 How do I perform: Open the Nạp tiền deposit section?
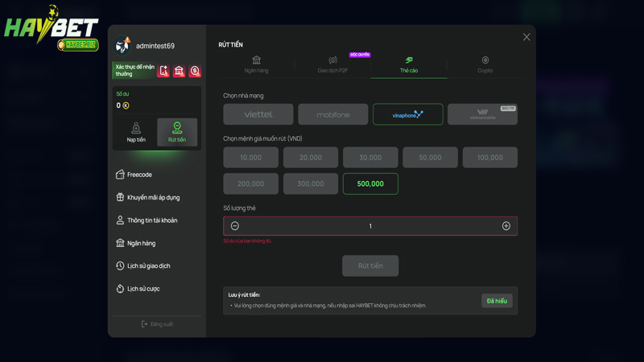(136, 133)
